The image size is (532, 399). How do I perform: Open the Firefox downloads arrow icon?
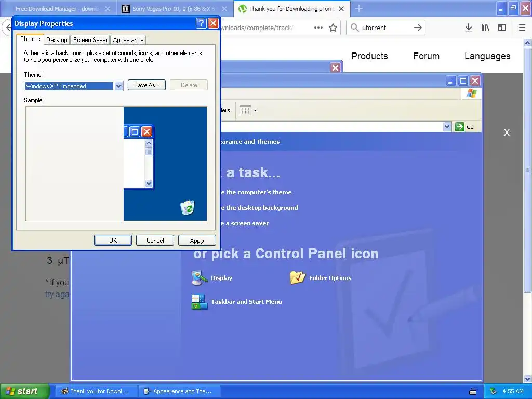point(468,28)
